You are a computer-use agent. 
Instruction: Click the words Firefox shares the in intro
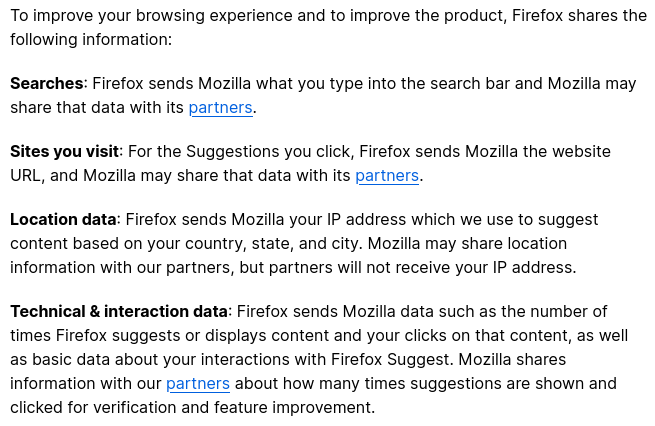coord(579,16)
